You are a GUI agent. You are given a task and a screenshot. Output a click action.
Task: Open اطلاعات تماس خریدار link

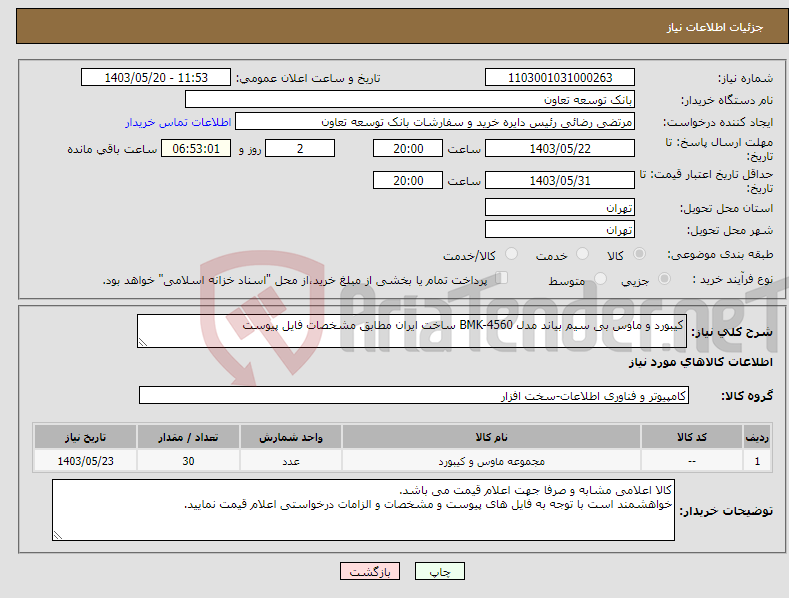(x=178, y=122)
